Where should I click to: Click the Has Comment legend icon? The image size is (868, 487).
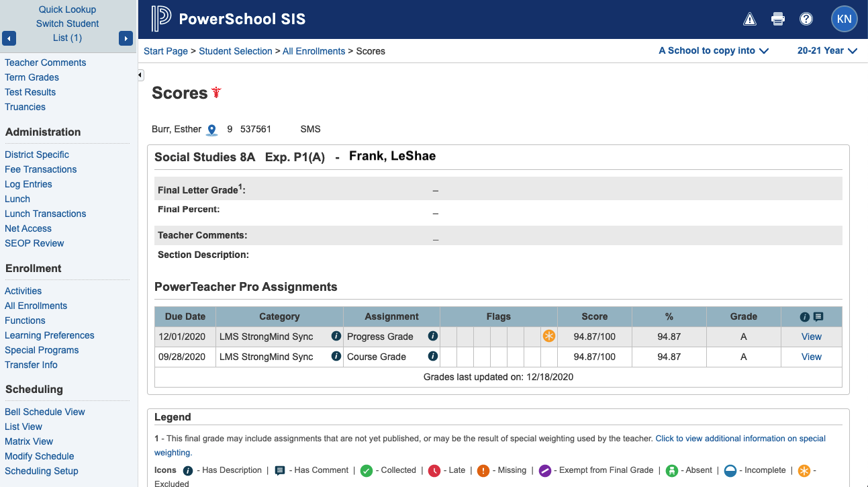click(281, 471)
